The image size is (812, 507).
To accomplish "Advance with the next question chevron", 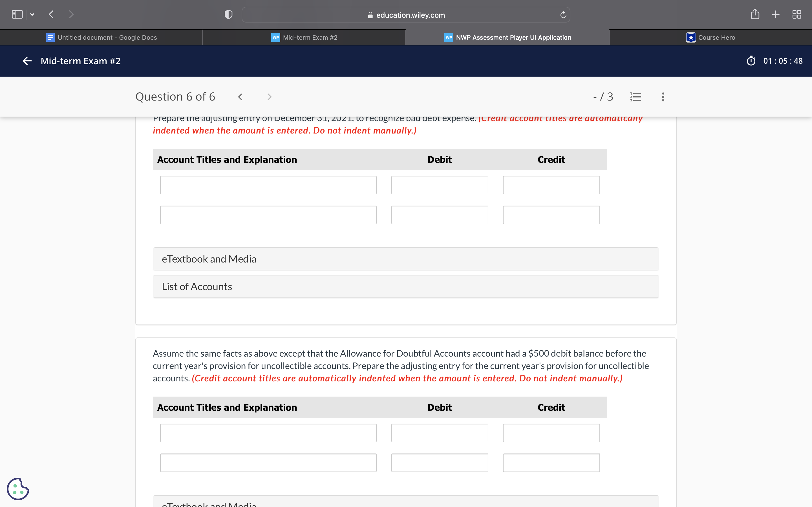I will 270,97.
